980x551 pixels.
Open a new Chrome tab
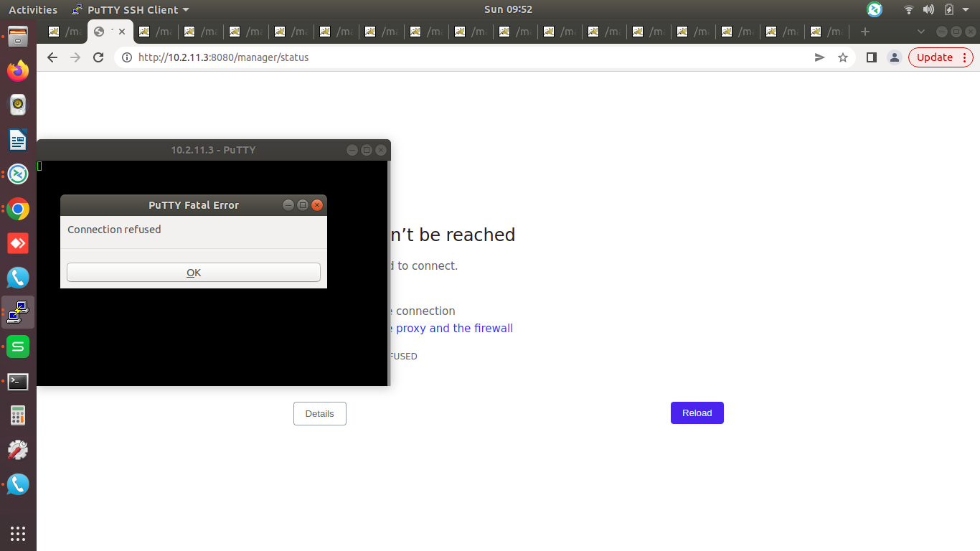(865, 32)
